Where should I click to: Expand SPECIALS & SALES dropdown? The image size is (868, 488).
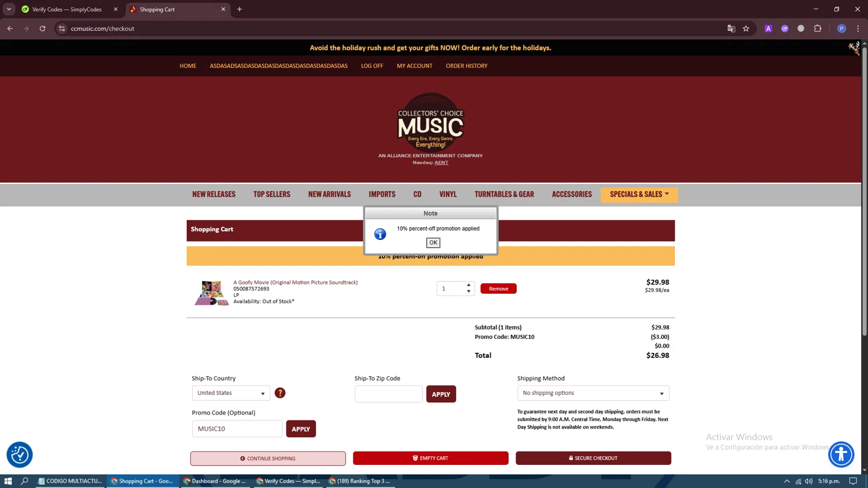639,195
